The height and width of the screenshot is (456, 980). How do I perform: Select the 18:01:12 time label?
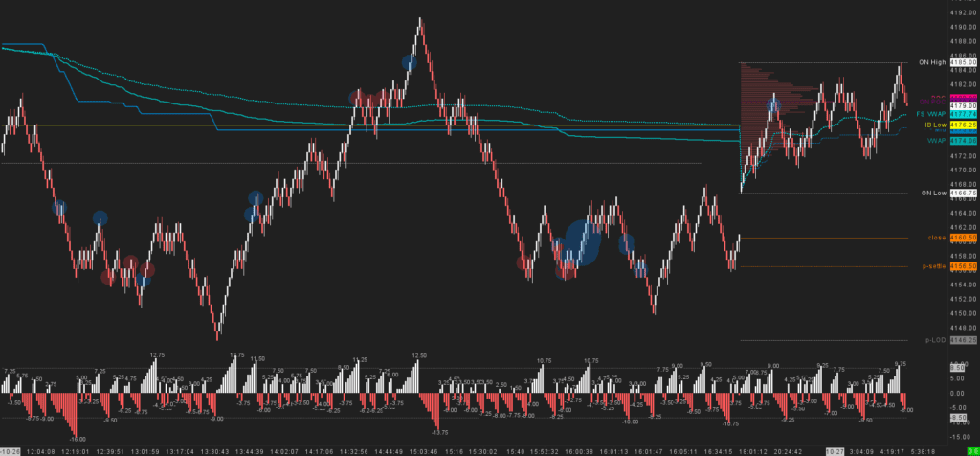pos(754,451)
